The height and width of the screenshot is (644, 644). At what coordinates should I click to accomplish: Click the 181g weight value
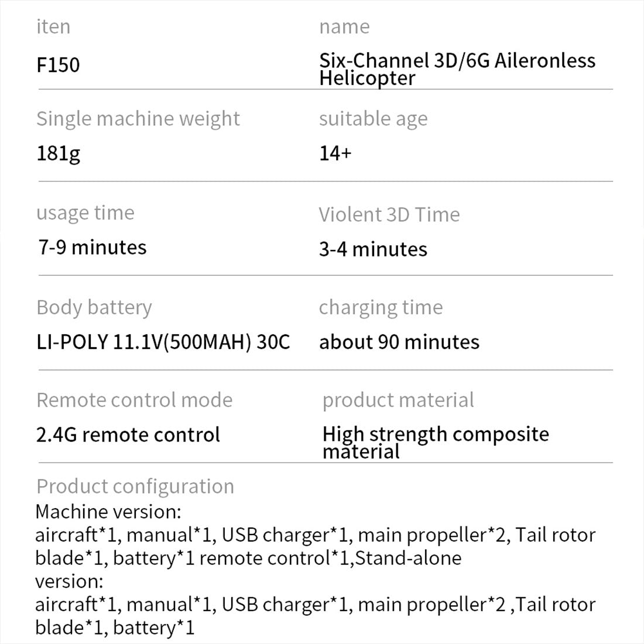coord(58,153)
